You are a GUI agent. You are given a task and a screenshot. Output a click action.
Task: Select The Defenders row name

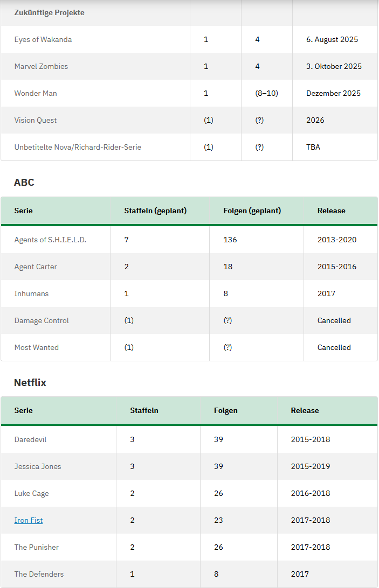pyautogui.click(x=39, y=574)
